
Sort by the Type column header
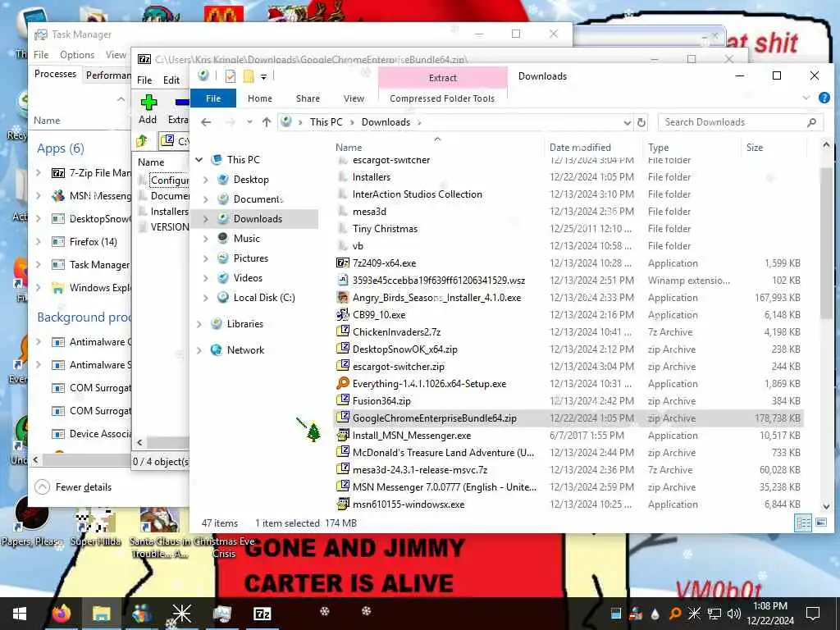coord(659,148)
